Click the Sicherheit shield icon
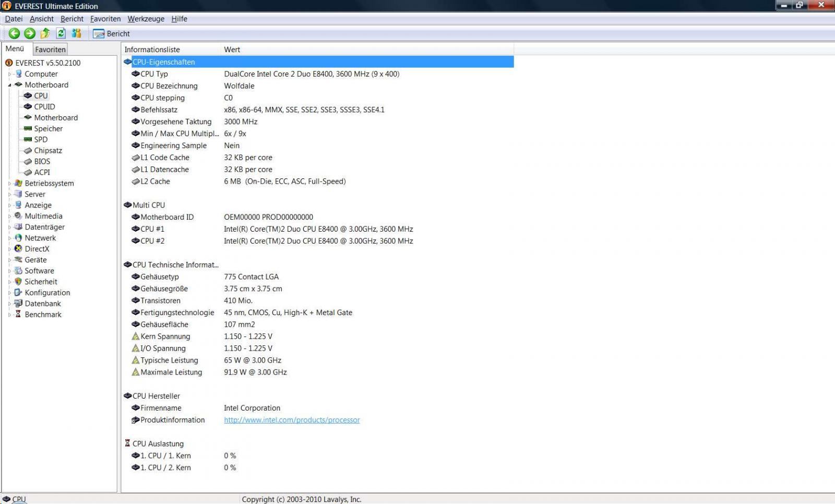The width and height of the screenshot is (835, 504). click(x=19, y=282)
